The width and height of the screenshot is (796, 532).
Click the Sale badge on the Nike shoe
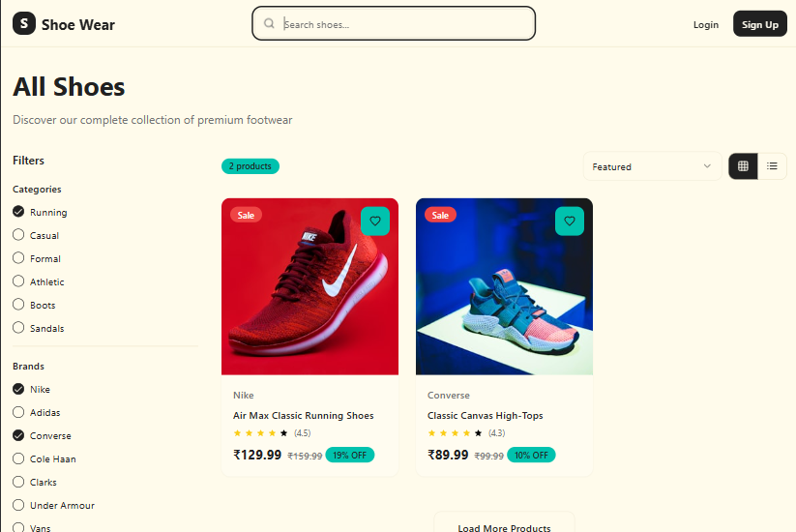246,215
